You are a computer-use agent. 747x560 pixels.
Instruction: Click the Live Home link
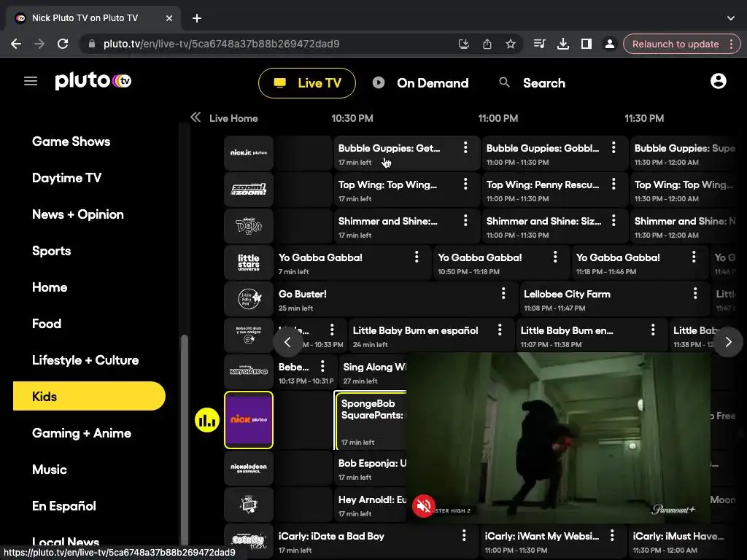tap(233, 118)
